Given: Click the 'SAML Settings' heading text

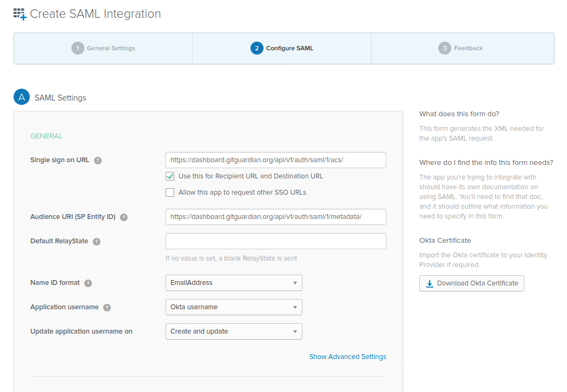Looking at the screenshot, I should (61, 98).
